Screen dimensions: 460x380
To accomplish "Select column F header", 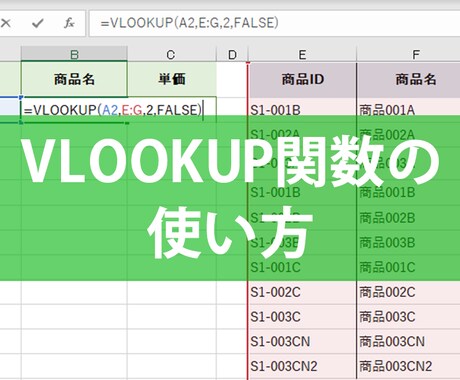I will 409,54.
